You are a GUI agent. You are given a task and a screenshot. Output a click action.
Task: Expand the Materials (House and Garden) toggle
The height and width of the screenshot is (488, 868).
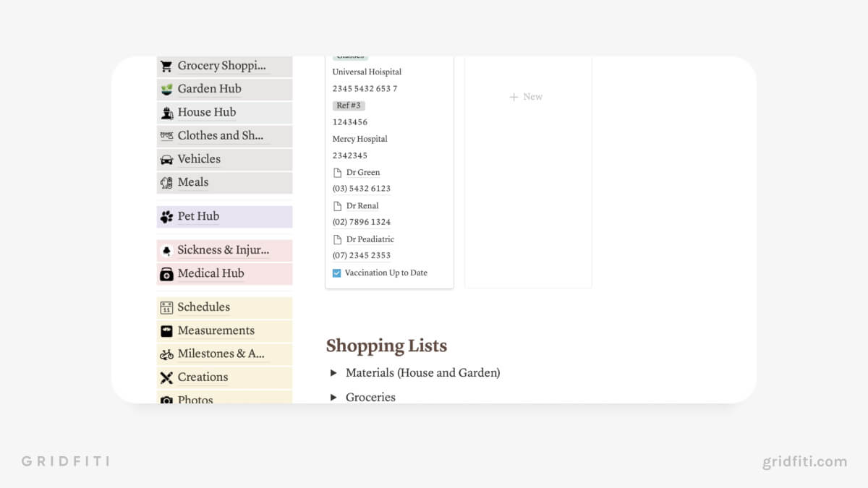(333, 373)
